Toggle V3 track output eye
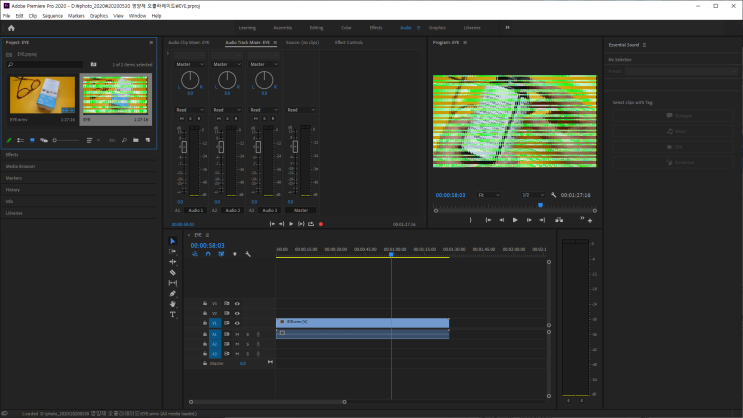The image size is (743, 418). (237, 303)
